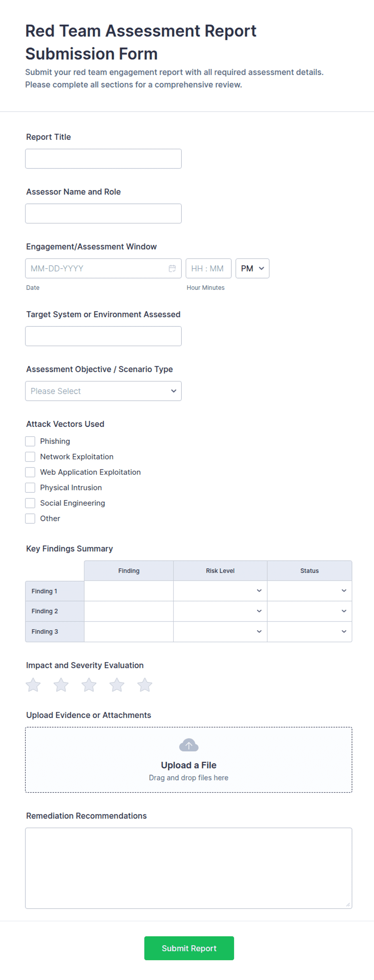
Task: Expand the AM/PM time selector
Action: pyautogui.click(x=253, y=269)
